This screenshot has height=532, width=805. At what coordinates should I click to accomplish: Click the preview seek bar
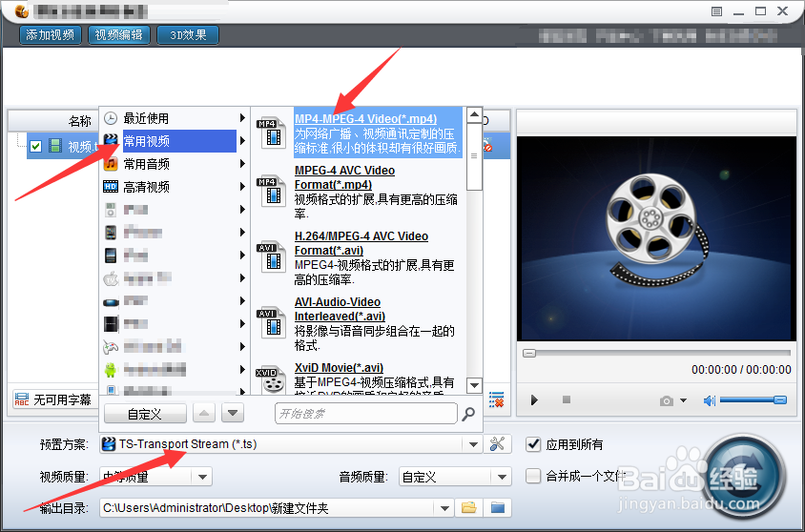(x=656, y=353)
